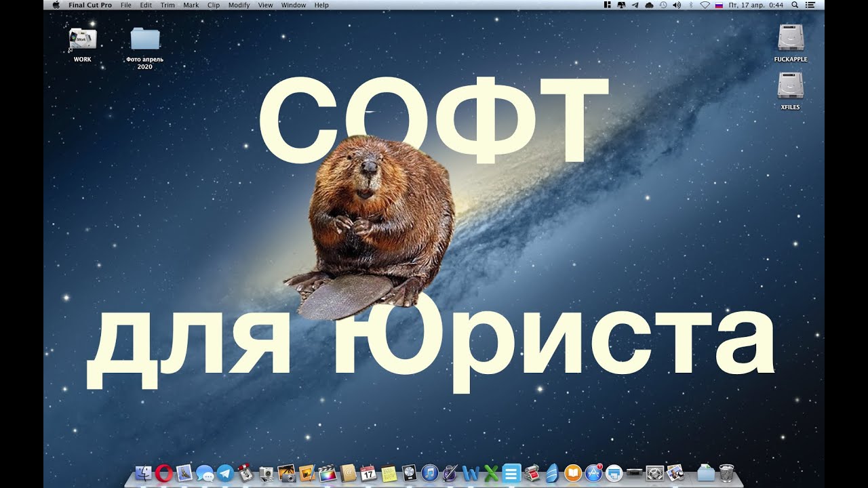Open the Final Cut Pro application menu
868x488 pixels.
tap(90, 5)
